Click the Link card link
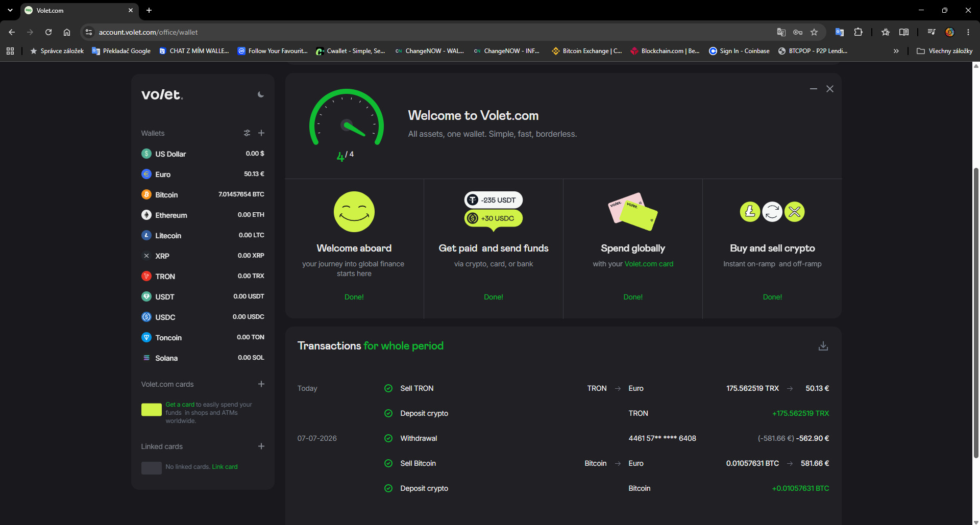 tap(225, 467)
